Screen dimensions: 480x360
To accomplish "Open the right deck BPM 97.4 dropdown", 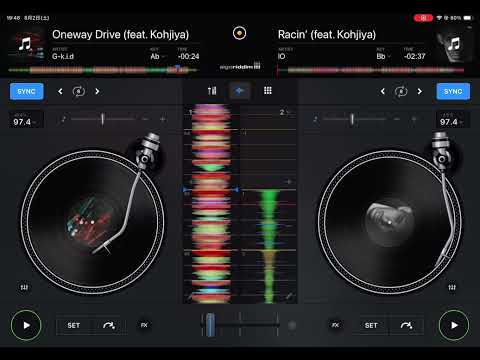I will [453, 120].
